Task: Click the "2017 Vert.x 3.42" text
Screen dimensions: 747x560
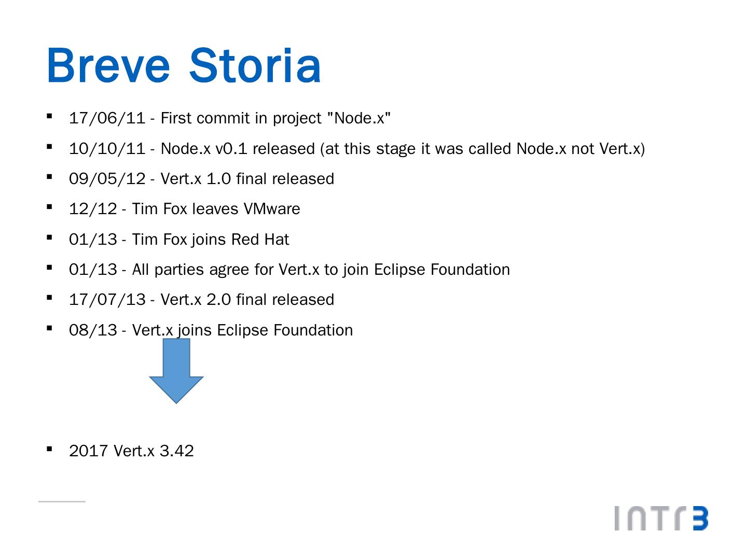Action: coord(131,451)
